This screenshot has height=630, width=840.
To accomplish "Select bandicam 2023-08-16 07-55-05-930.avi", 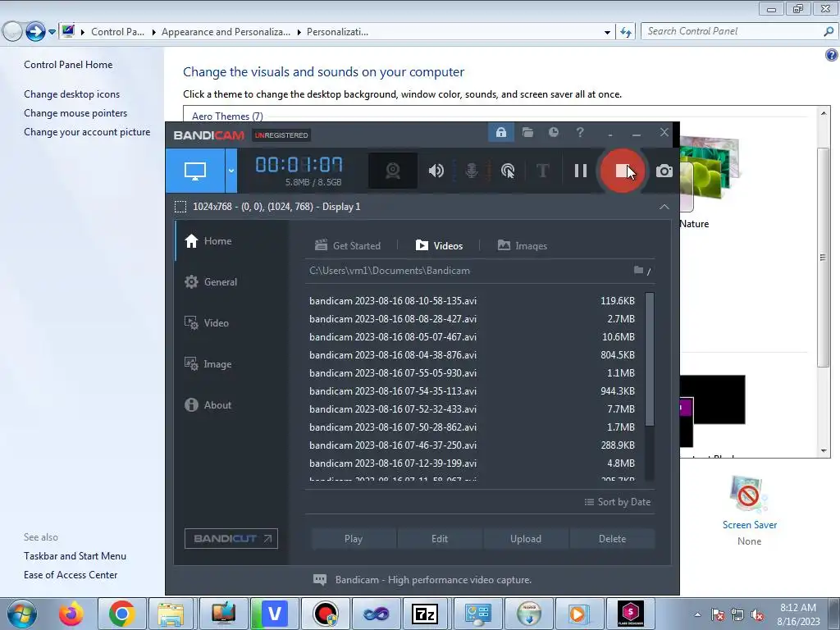I will (x=472, y=373).
